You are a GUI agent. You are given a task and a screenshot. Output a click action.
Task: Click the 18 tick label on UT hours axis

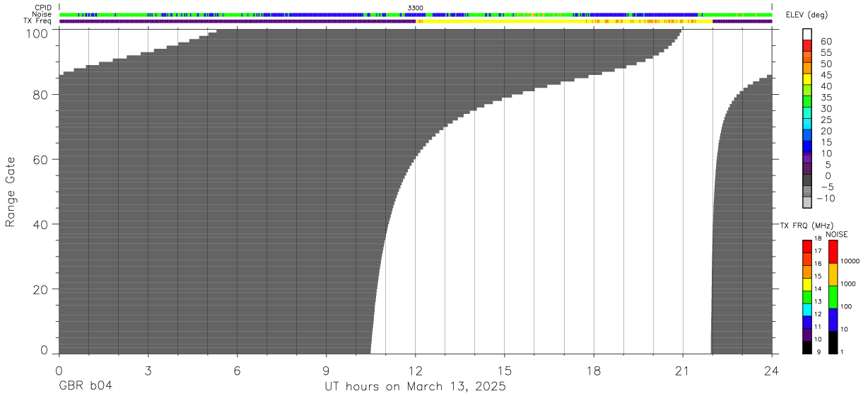tap(594, 370)
